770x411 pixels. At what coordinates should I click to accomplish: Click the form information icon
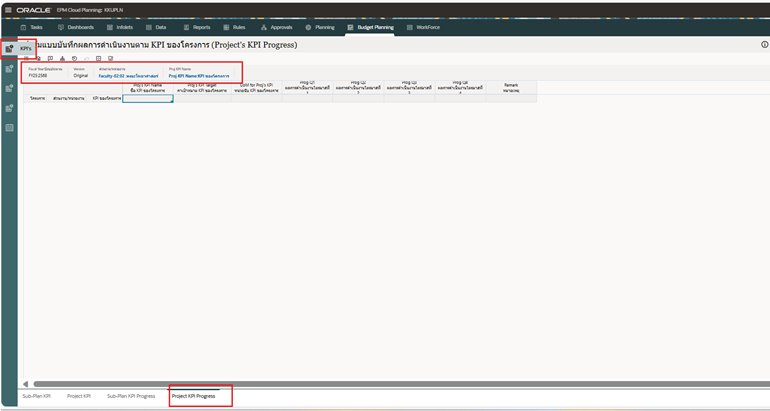pos(764,45)
